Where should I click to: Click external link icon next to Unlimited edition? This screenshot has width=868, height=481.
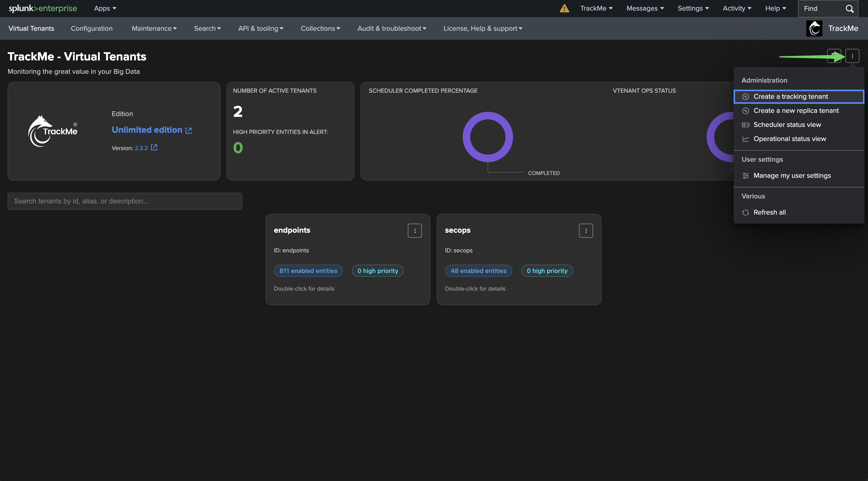189,130
